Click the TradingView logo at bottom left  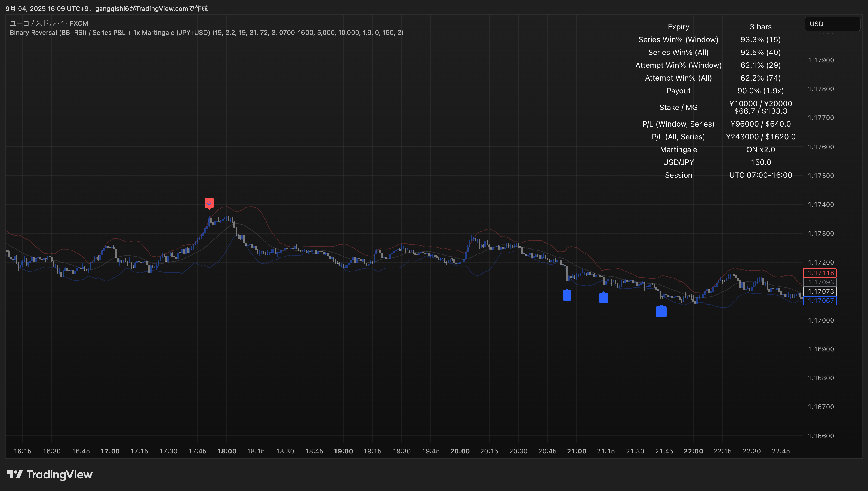click(x=49, y=474)
